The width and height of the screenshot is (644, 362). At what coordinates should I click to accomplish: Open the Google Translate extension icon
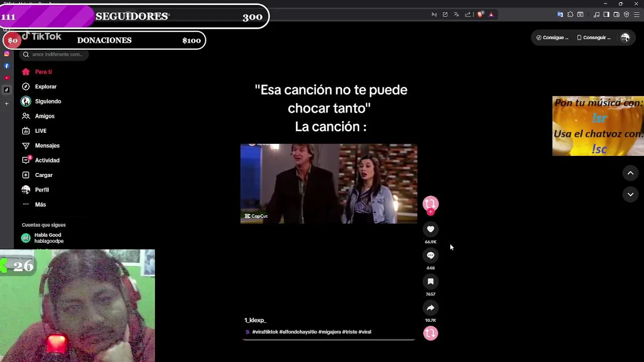(x=560, y=15)
